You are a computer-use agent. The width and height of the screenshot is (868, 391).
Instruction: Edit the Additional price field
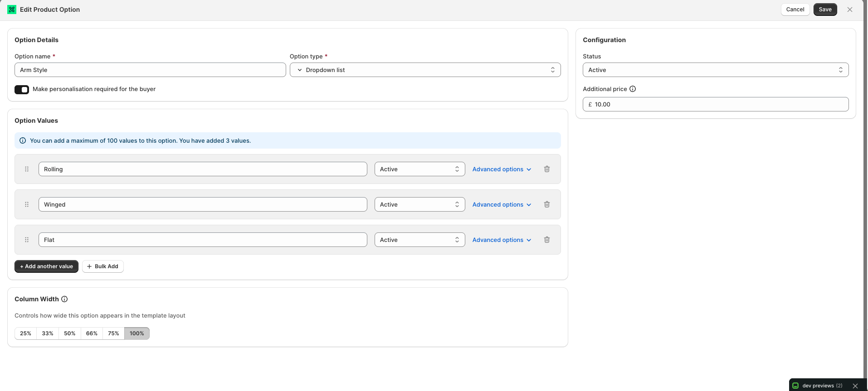click(716, 104)
